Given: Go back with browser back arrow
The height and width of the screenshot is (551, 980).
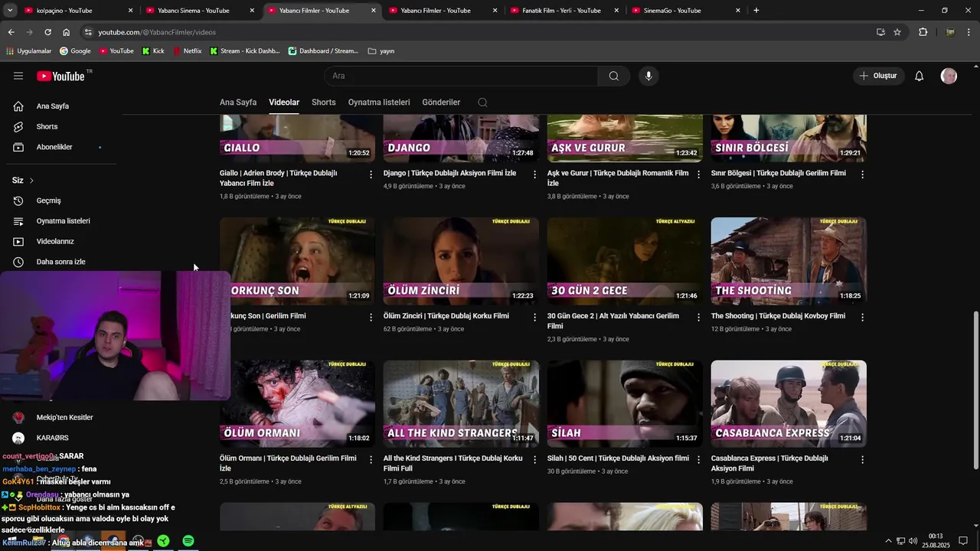Looking at the screenshot, I should 11,32.
